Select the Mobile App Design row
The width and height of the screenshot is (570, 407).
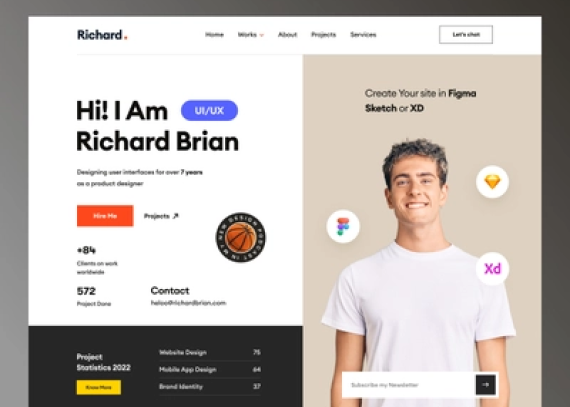point(210,369)
